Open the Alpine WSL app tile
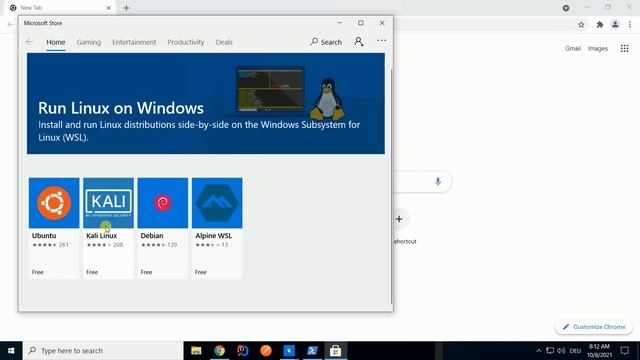 217,227
